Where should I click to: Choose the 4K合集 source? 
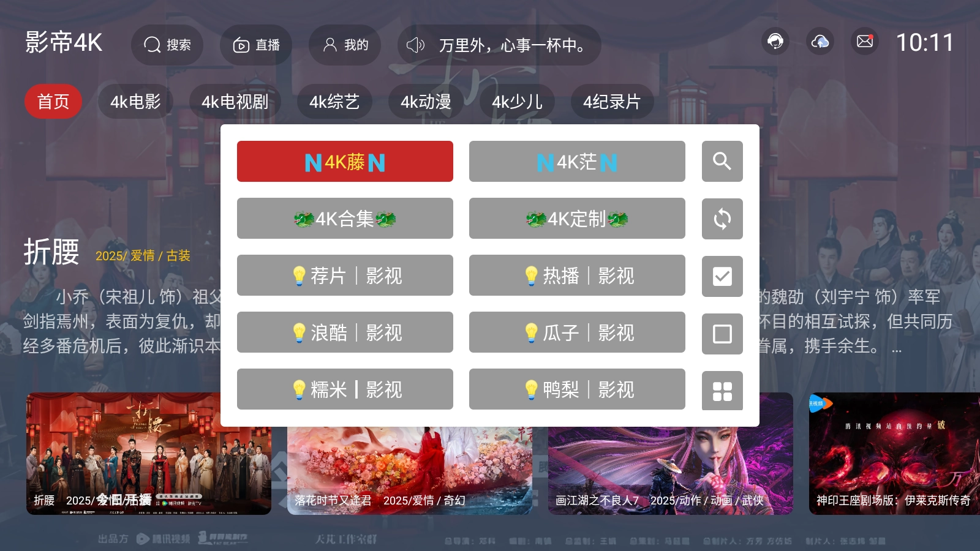tap(345, 219)
